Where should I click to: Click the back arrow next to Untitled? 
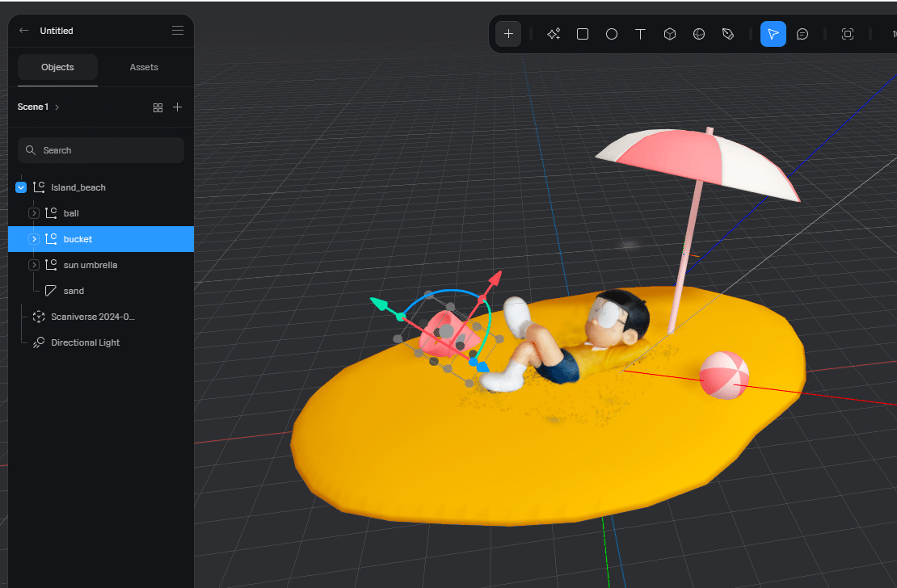(24, 31)
